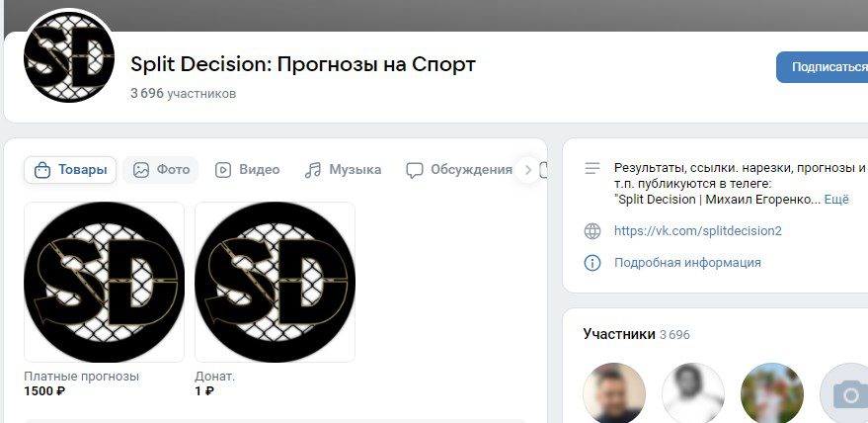Open the Платные прогнозы product image
This screenshot has height=423, width=868.
[x=104, y=282]
